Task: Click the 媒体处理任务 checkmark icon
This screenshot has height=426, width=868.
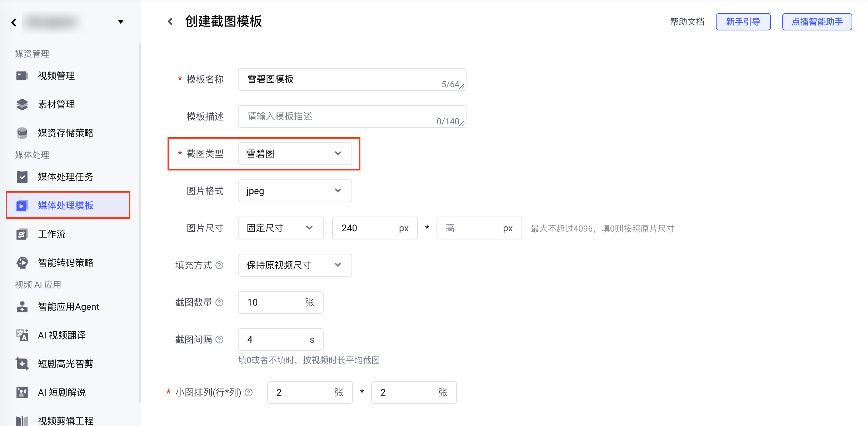Action: click(22, 177)
